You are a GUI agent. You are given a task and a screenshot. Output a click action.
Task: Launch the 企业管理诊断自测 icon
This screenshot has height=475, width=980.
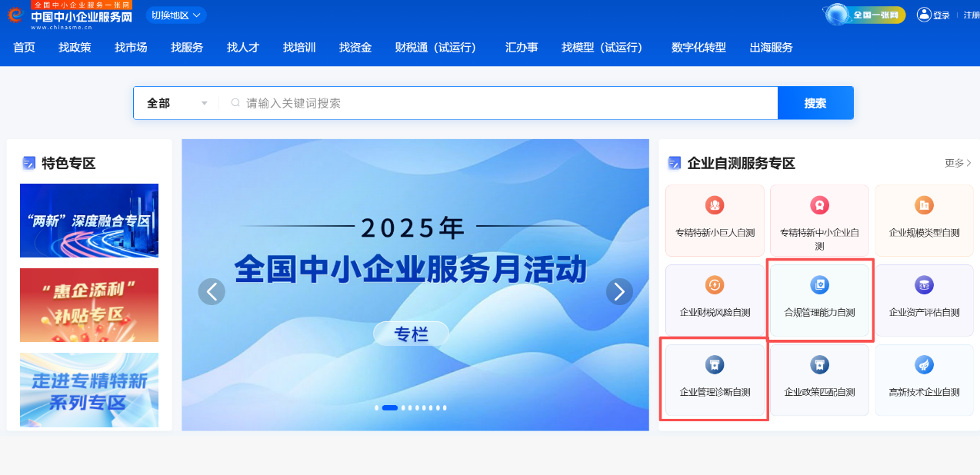tap(715, 365)
